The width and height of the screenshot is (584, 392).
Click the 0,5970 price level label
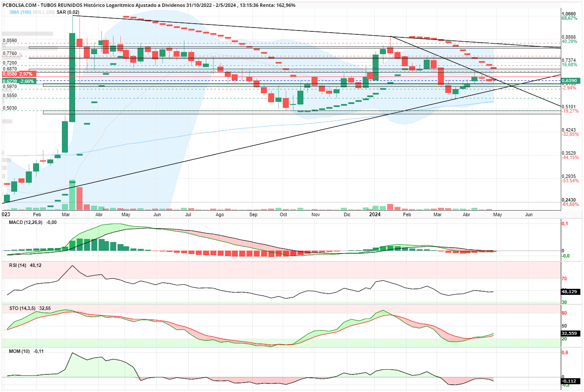(10, 86)
